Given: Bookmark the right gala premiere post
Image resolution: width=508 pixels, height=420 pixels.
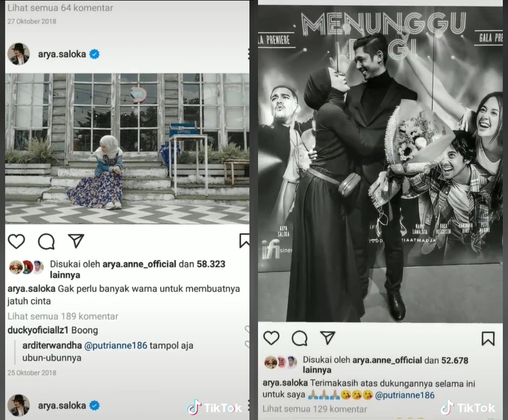Looking at the screenshot, I should coord(488,338).
